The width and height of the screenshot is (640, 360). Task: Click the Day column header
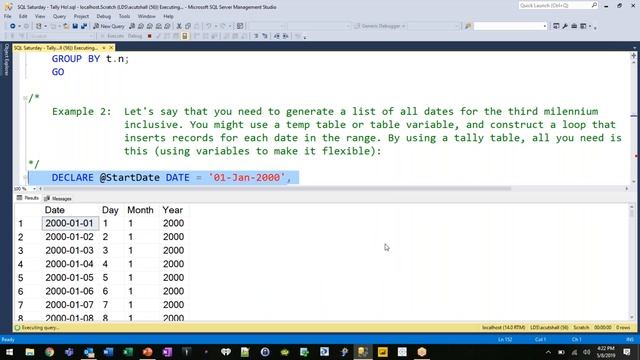point(110,210)
